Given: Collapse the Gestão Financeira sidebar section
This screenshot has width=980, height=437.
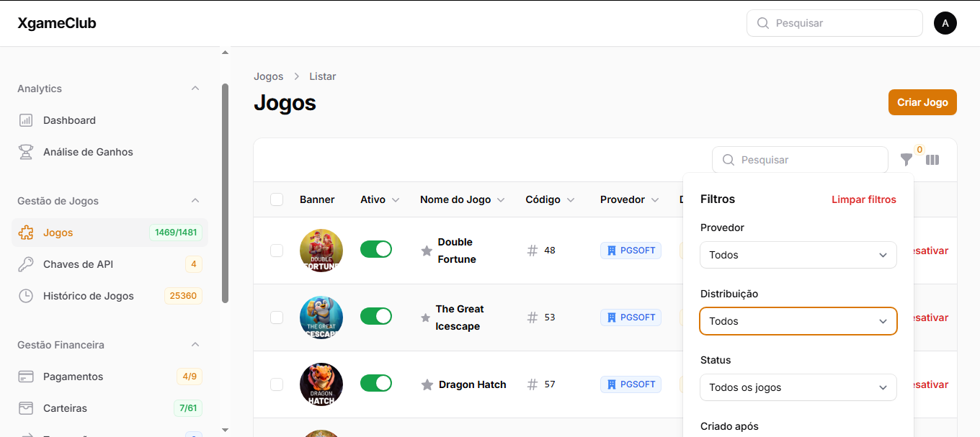Looking at the screenshot, I should click(195, 345).
